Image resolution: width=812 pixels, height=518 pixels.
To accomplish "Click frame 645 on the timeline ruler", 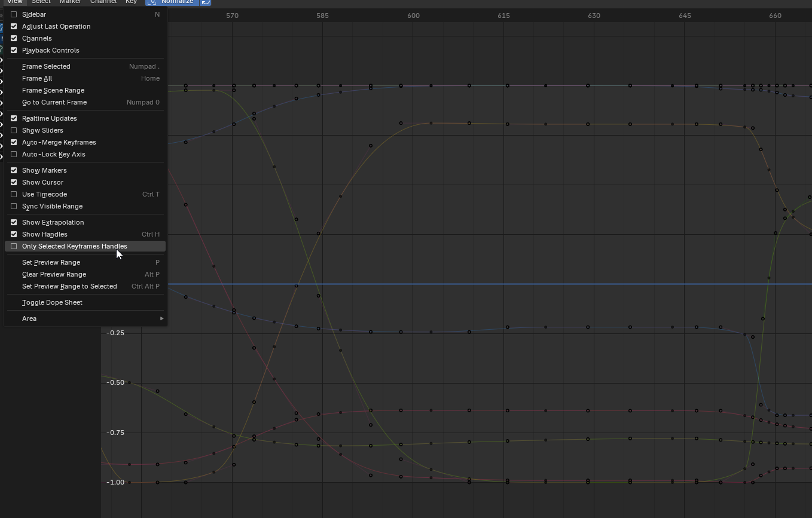I will coord(685,16).
